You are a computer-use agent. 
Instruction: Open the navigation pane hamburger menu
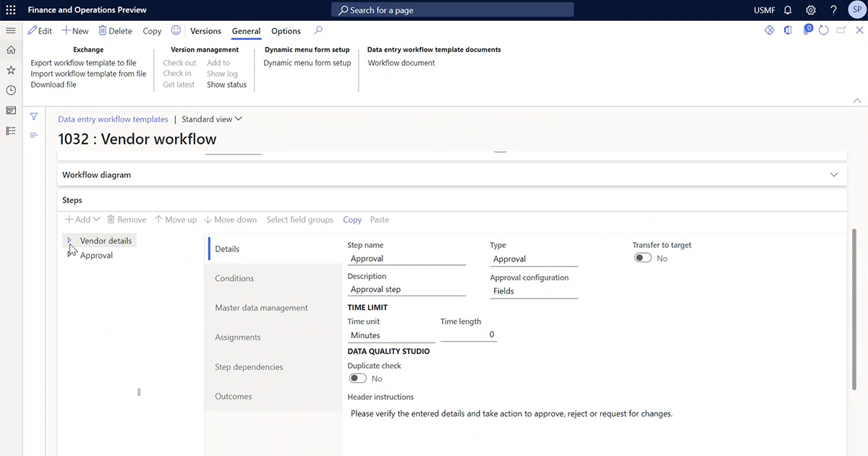click(10, 30)
